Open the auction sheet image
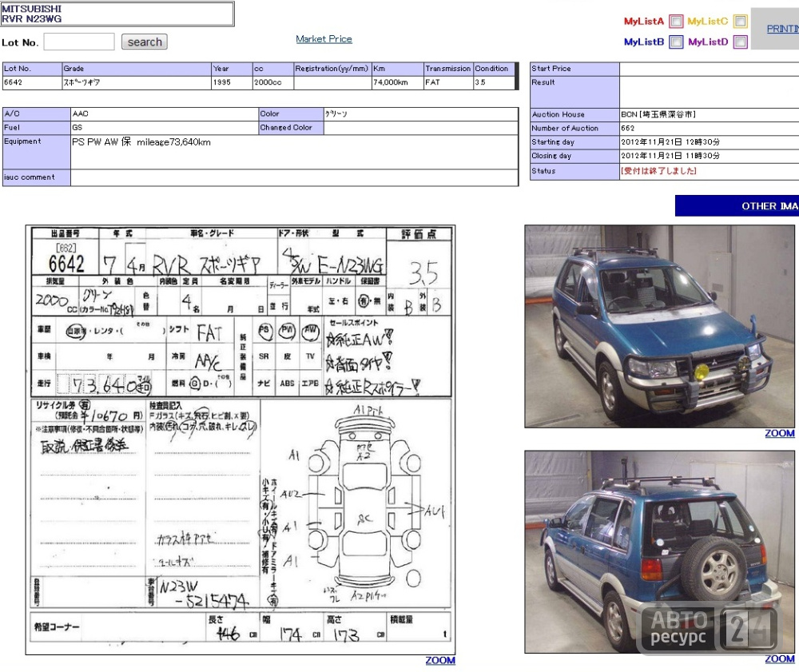The height and width of the screenshot is (672, 799). (240, 439)
